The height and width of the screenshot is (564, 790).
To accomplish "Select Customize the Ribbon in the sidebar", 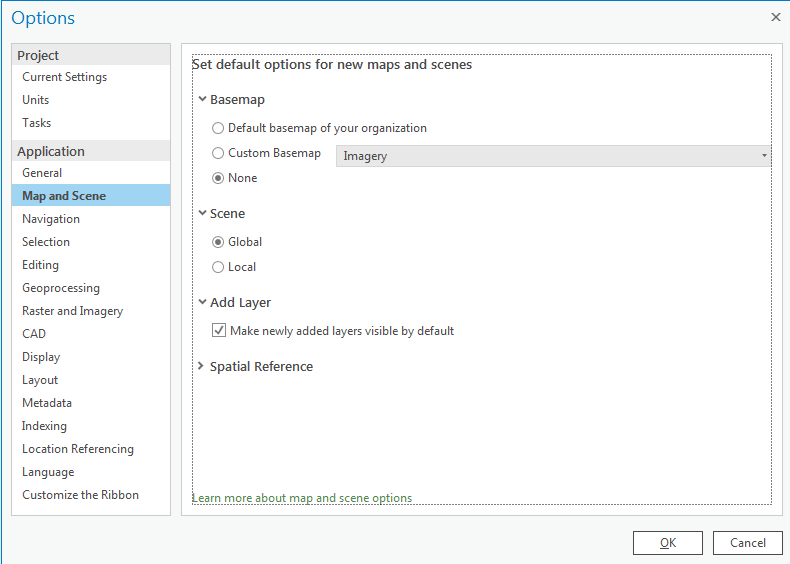I will pyautogui.click(x=80, y=495).
